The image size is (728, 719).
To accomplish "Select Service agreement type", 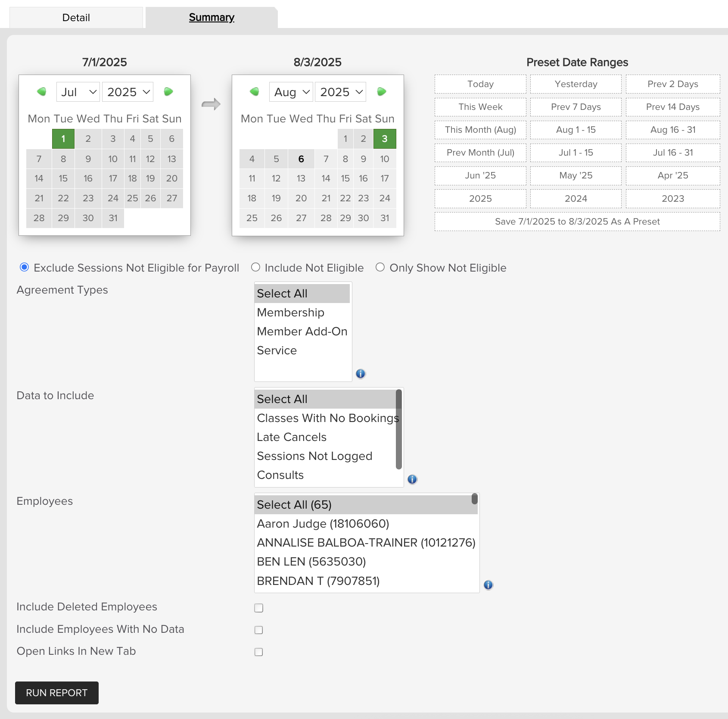I will coord(302,350).
